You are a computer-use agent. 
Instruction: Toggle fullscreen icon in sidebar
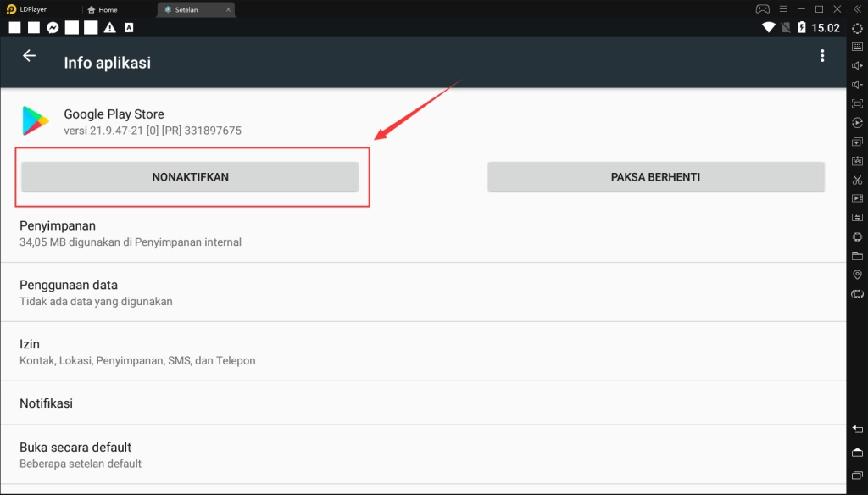click(857, 103)
